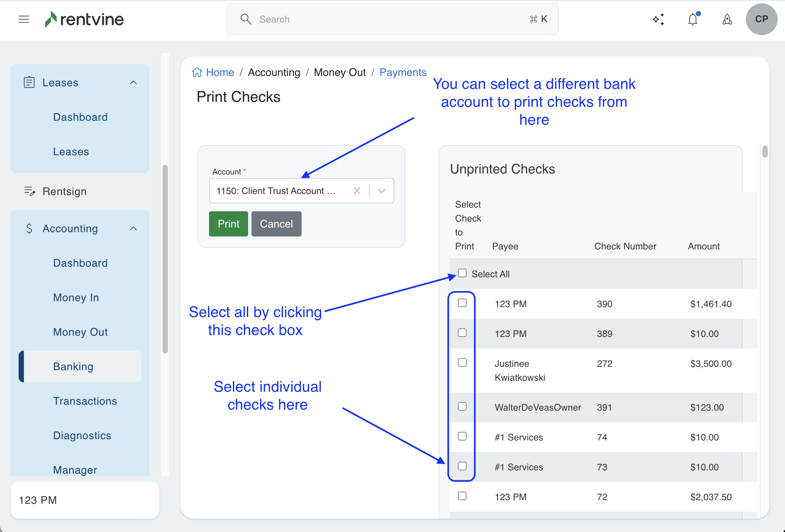Screen dimensions: 785x532
Task: Collapse the Accounting sidebar section
Action: 133,229
